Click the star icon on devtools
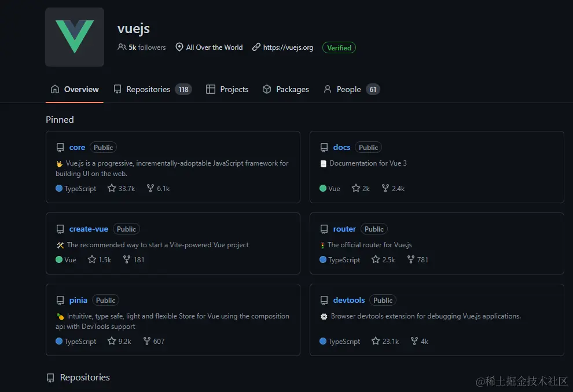The image size is (573, 392). [x=376, y=341]
